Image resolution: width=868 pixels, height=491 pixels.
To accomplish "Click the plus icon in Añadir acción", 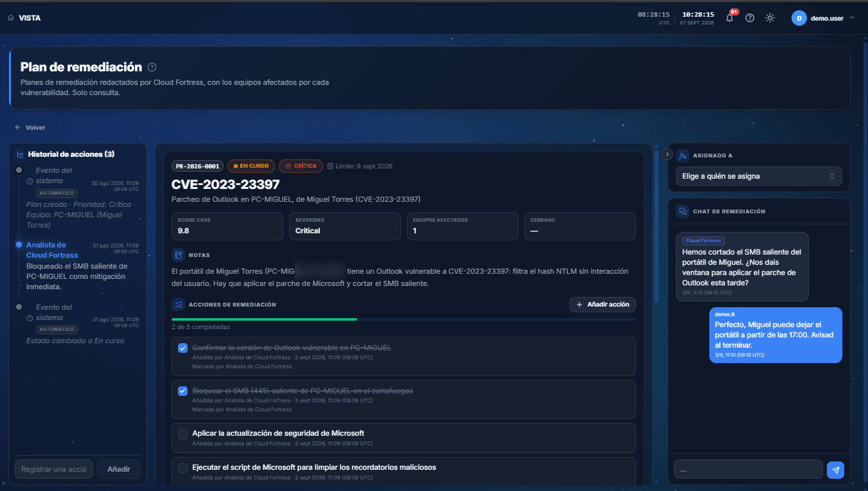I will tap(580, 305).
